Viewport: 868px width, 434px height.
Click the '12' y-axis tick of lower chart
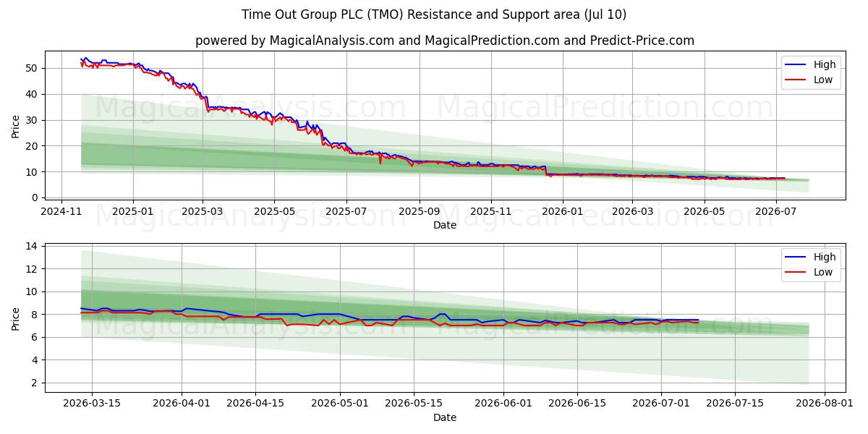(33, 269)
